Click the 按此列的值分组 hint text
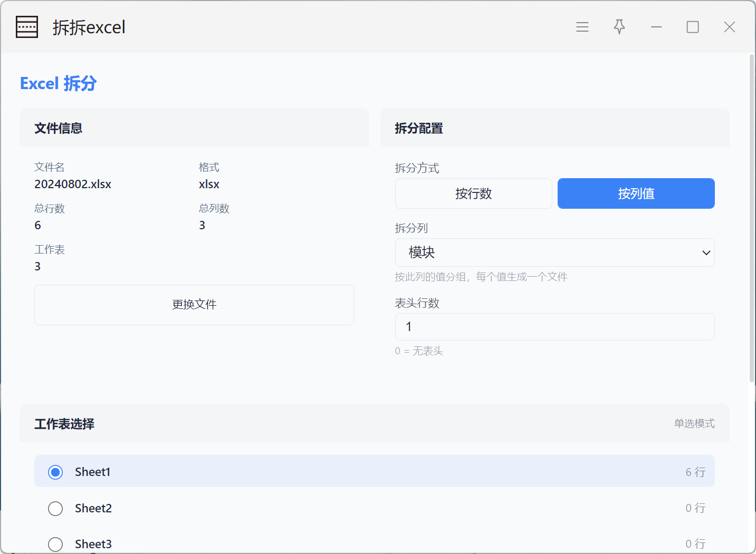The width and height of the screenshot is (756, 554). point(481,277)
